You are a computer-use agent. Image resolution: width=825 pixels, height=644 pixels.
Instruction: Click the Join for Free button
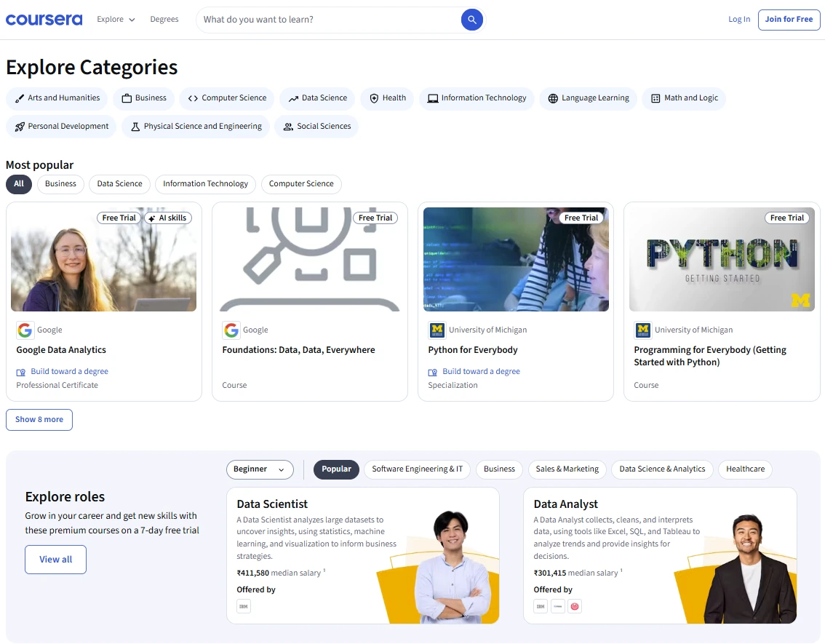[x=789, y=20]
